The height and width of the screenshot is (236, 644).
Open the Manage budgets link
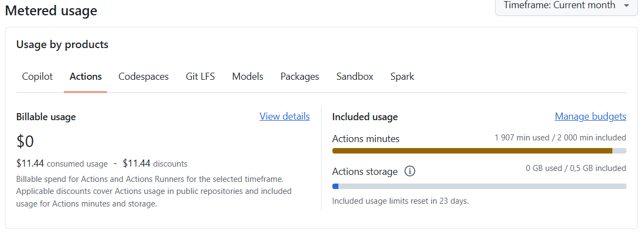[591, 116]
